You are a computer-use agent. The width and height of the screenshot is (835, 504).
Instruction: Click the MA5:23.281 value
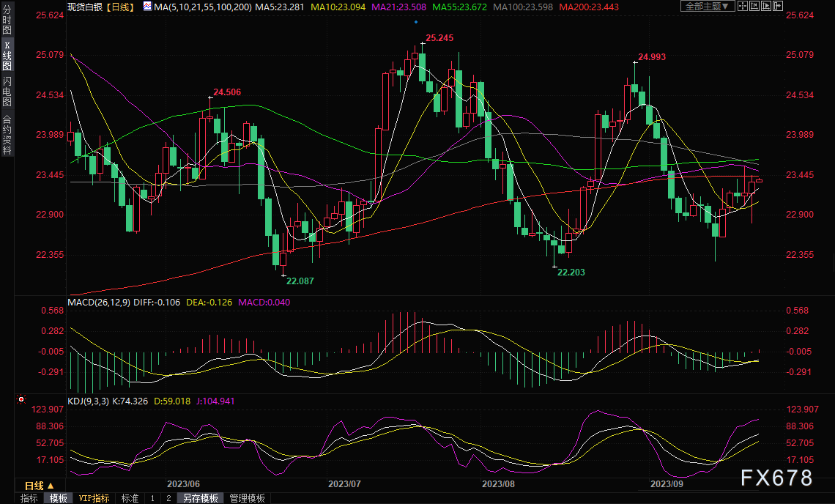coord(280,7)
